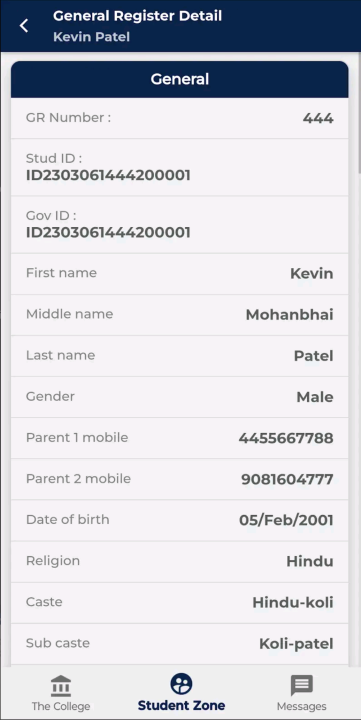361x720 pixels.
Task: Switch to Student Zone tab label
Action: (x=181, y=705)
